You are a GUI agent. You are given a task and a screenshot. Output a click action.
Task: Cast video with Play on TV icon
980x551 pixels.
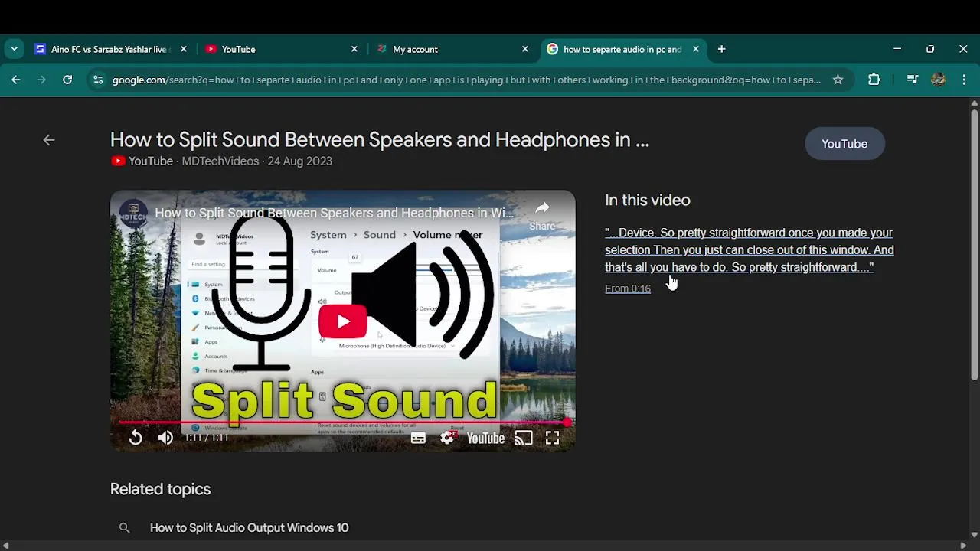coord(524,438)
